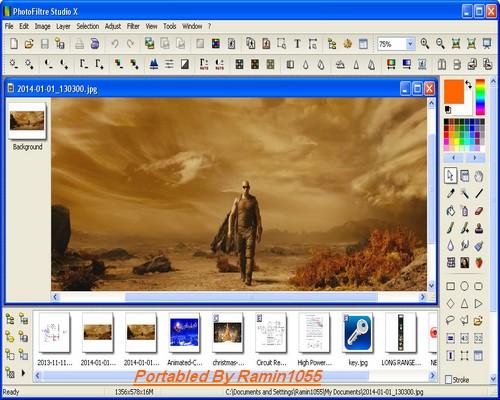This screenshot has width=500, height=400.
Task: Open the Window menu
Action: pyautogui.click(x=192, y=26)
